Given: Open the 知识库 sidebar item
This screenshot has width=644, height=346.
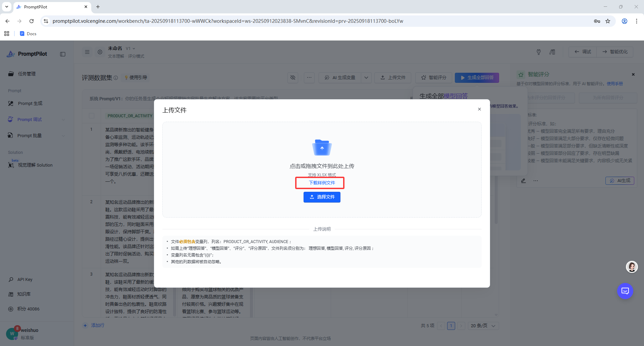Looking at the screenshot, I should coord(24,294).
